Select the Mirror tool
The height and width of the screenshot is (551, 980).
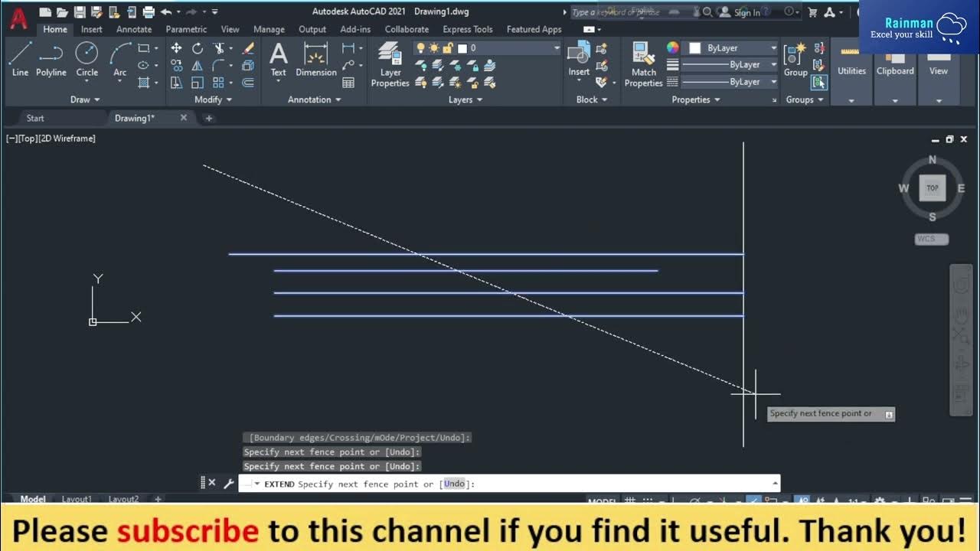coord(198,66)
